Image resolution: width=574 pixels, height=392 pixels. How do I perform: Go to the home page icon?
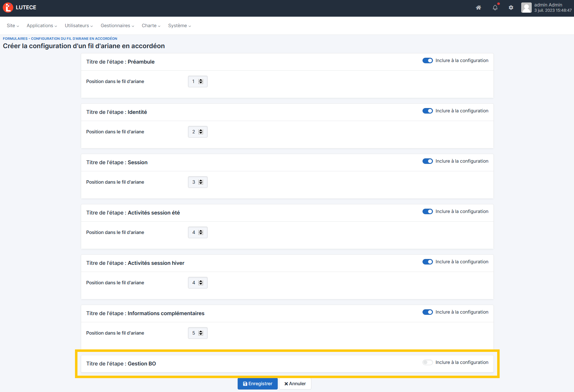pyautogui.click(x=478, y=8)
